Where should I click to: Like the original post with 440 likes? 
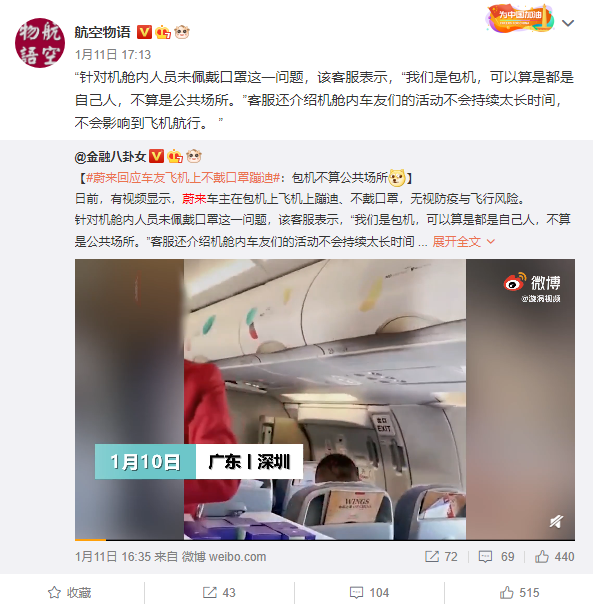pos(554,557)
